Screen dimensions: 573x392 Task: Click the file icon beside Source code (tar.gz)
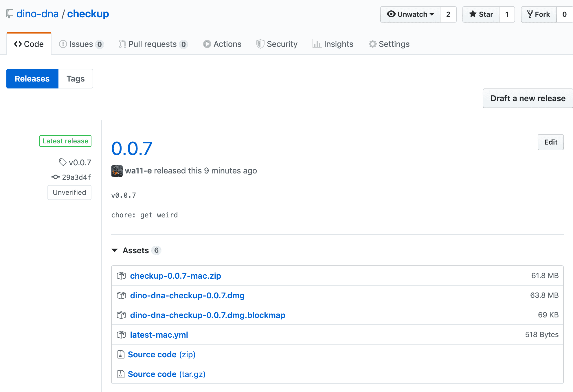(121, 374)
